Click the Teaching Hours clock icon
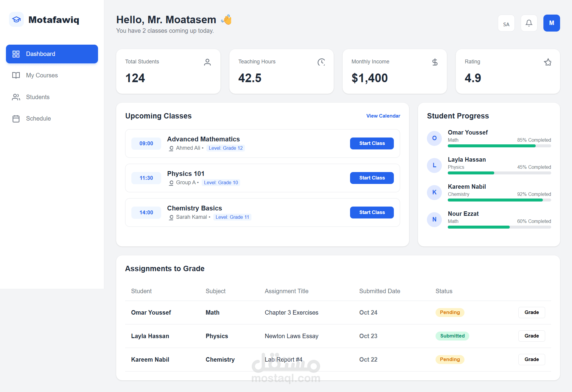The height and width of the screenshot is (392, 572). [321, 62]
